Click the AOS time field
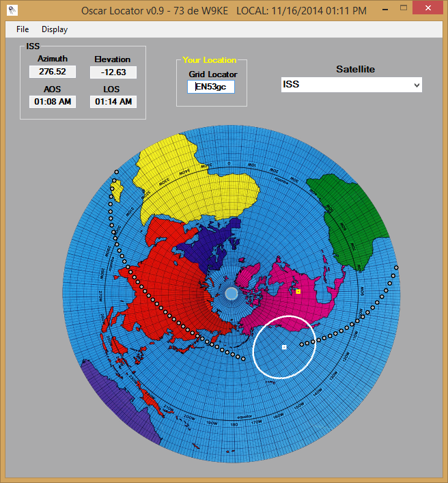448x483 pixels. (x=53, y=102)
